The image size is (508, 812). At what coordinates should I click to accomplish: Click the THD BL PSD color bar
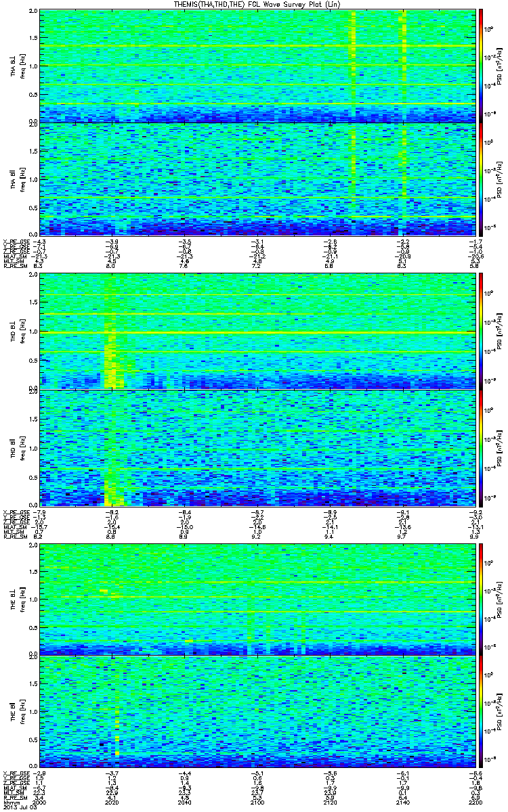(482, 332)
